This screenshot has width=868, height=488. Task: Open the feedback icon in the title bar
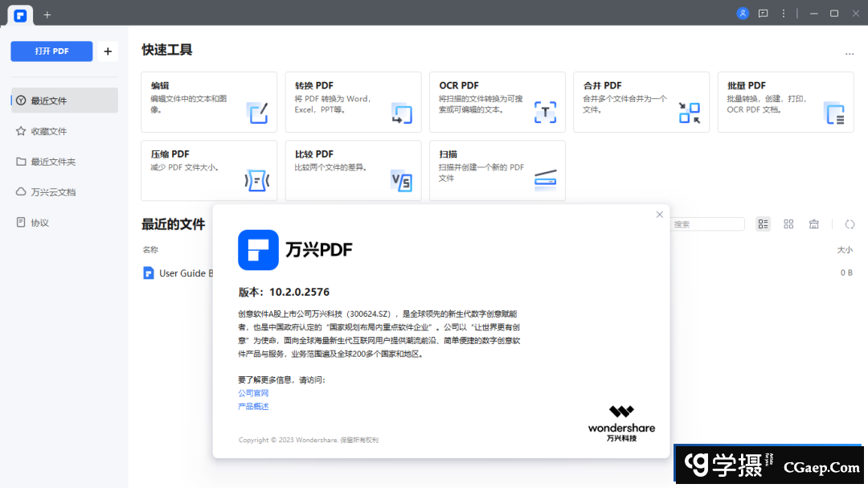pos(763,13)
